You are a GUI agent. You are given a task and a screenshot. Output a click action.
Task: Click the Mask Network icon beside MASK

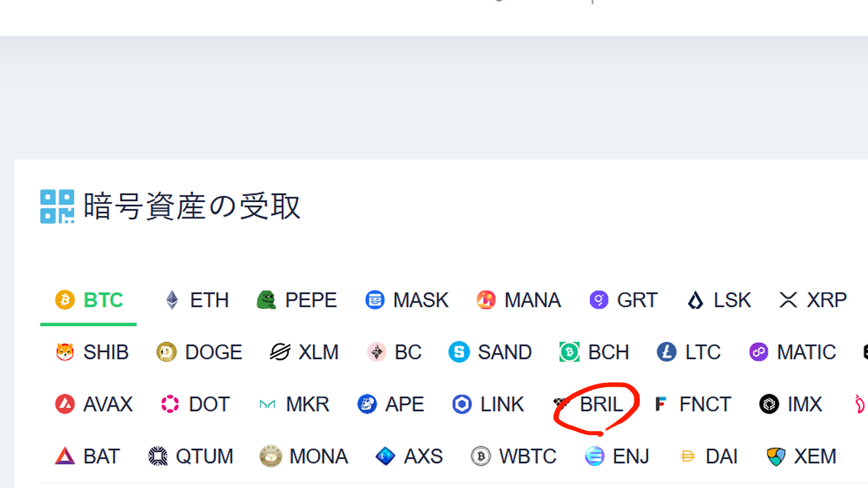374,300
